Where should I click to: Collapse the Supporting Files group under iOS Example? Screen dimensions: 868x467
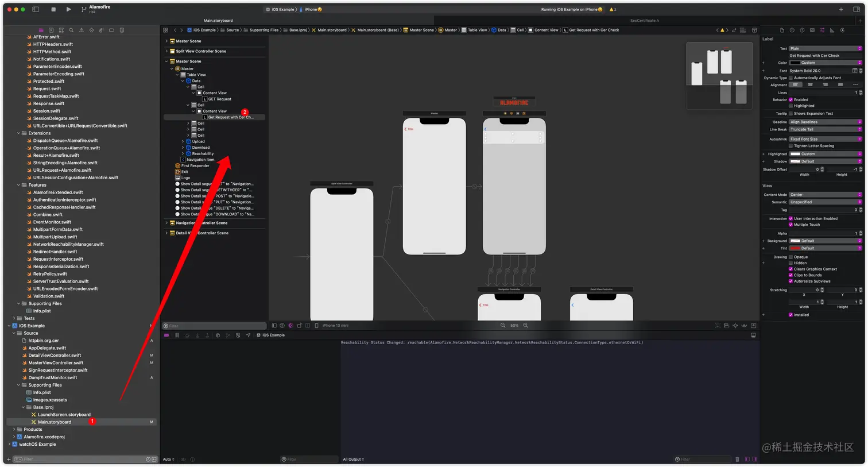point(18,385)
